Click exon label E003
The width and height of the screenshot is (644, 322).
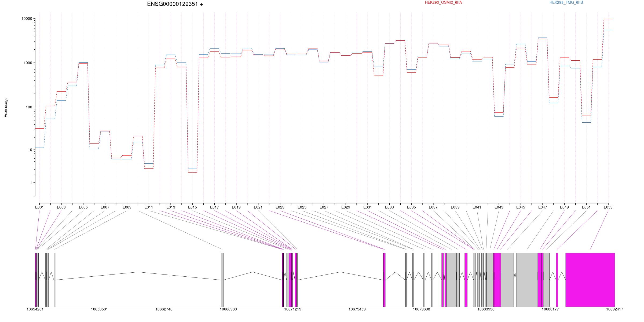click(61, 207)
